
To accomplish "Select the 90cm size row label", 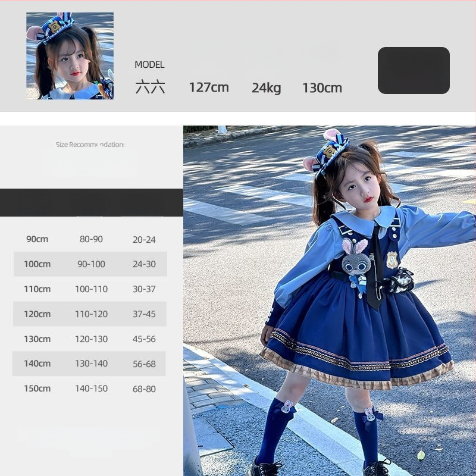I will 37,239.
